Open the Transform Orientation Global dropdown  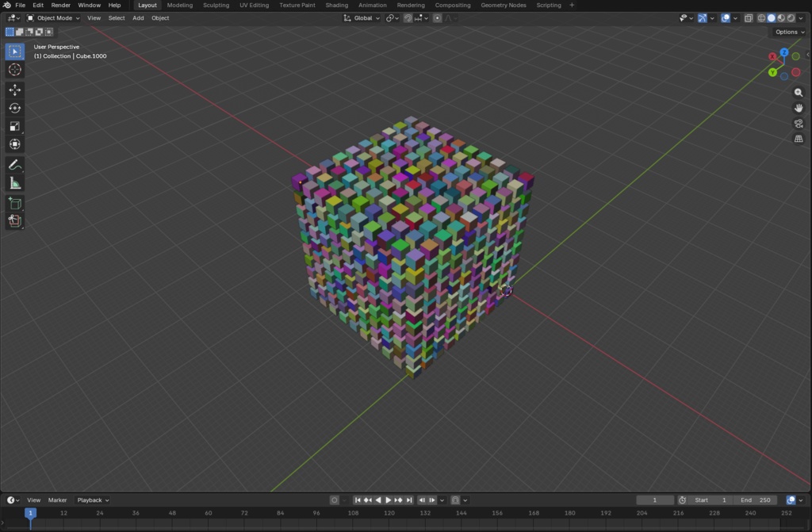pos(362,17)
